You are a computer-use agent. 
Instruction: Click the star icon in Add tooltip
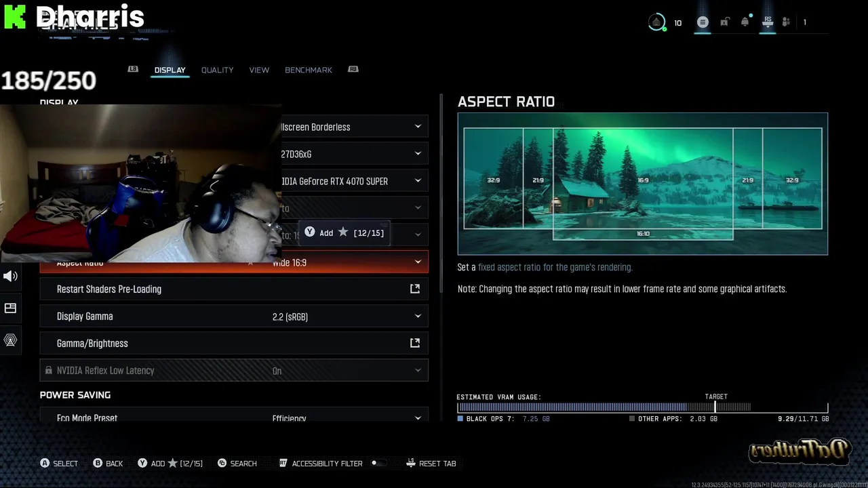[343, 232]
